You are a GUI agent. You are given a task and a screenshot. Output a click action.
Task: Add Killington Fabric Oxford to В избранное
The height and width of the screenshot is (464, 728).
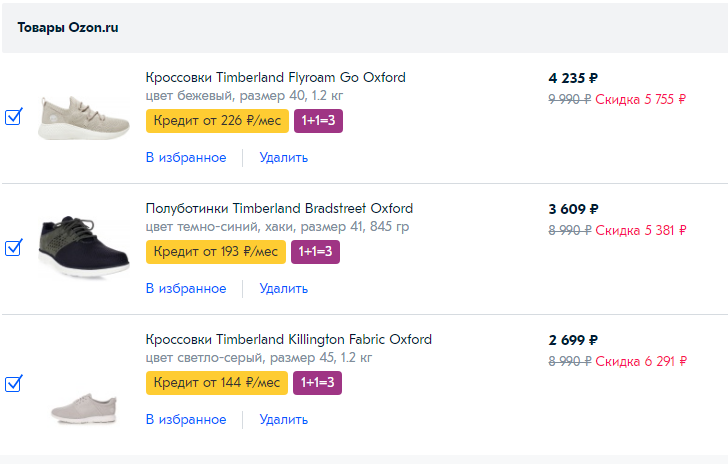(x=186, y=419)
